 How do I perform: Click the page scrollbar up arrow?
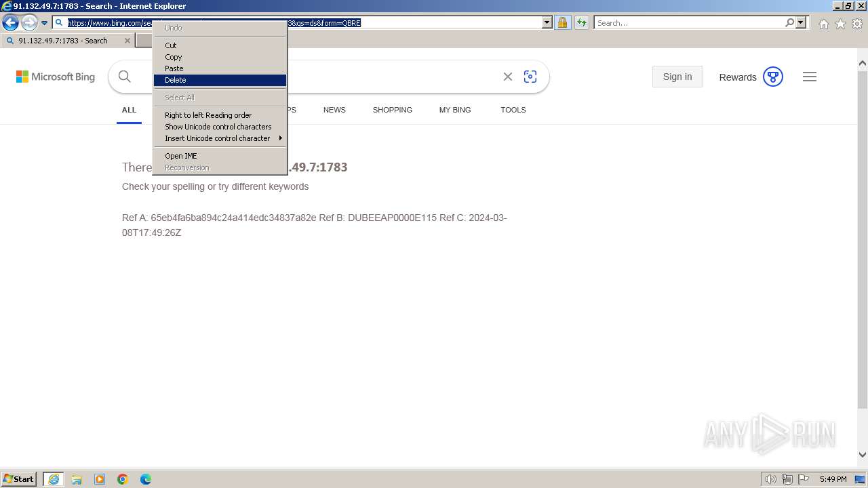(863, 64)
